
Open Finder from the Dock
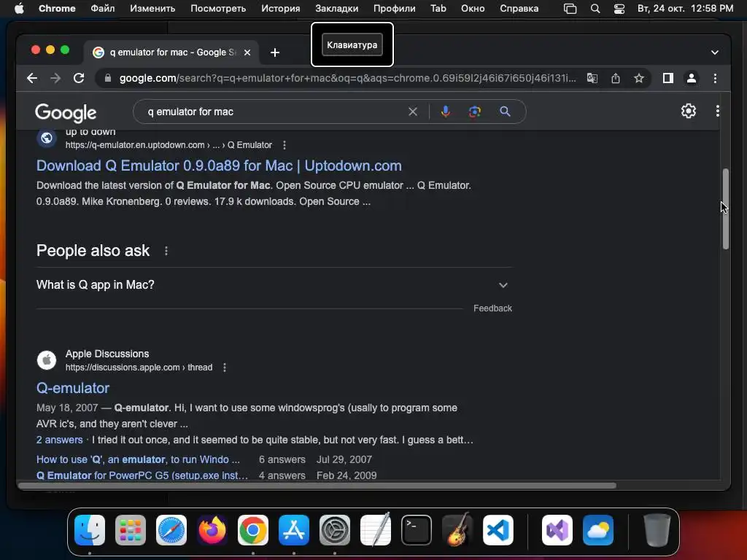pyautogui.click(x=90, y=530)
